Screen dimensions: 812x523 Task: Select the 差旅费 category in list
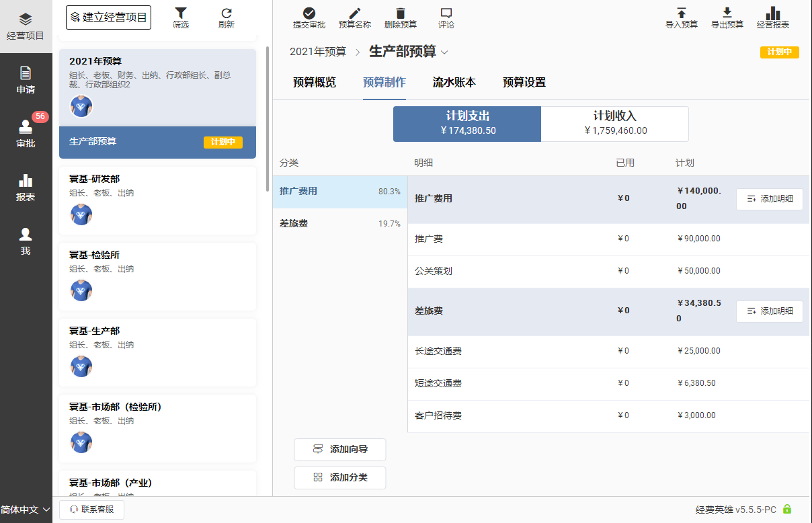tap(339, 224)
